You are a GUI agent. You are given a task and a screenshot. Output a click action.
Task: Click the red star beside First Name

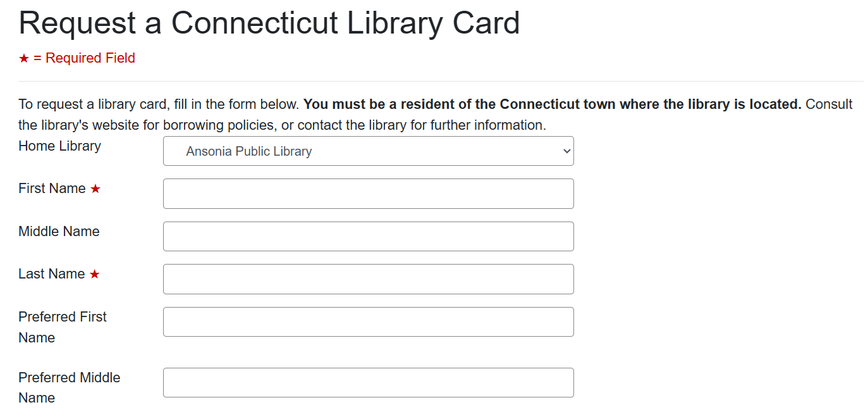[95, 189]
